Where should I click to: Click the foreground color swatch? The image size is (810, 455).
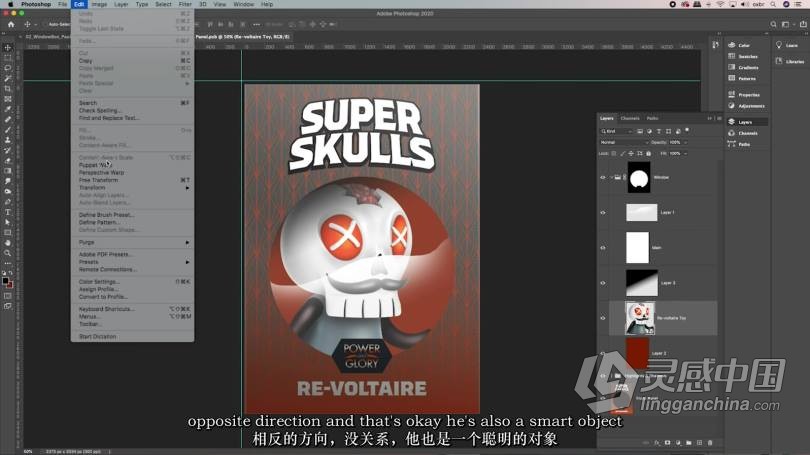pos(5,281)
